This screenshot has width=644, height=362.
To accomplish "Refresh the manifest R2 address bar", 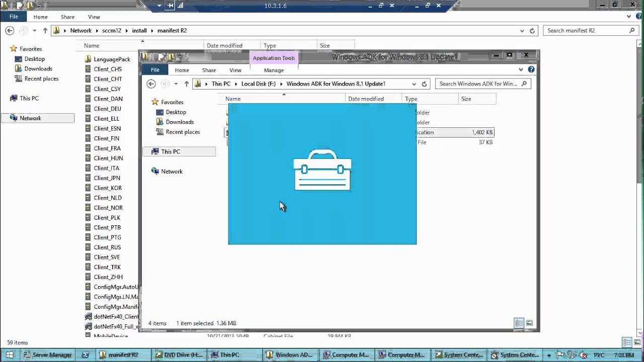I will (532, 31).
